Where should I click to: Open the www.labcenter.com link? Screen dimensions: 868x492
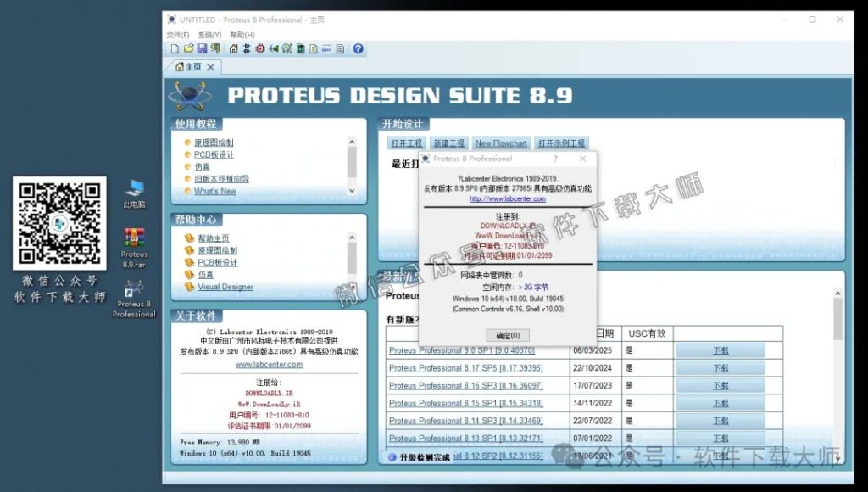tap(269, 365)
